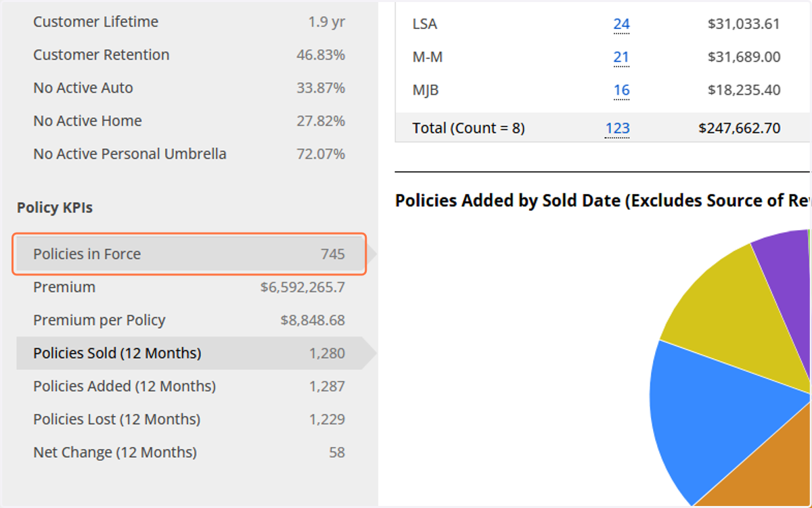Click the Policies Added by Sold Date heading
Screen dimensions: 812x508
click(x=602, y=201)
